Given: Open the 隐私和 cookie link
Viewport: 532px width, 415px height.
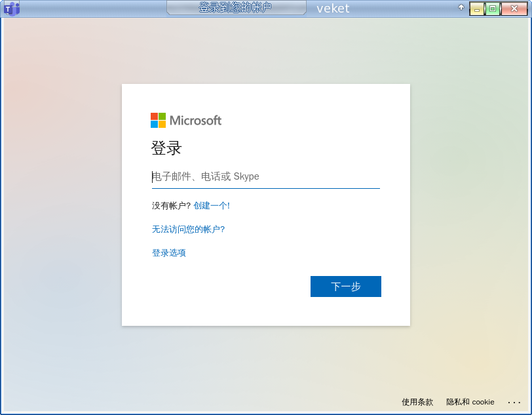Looking at the screenshot, I should click(x=470, y=402).
